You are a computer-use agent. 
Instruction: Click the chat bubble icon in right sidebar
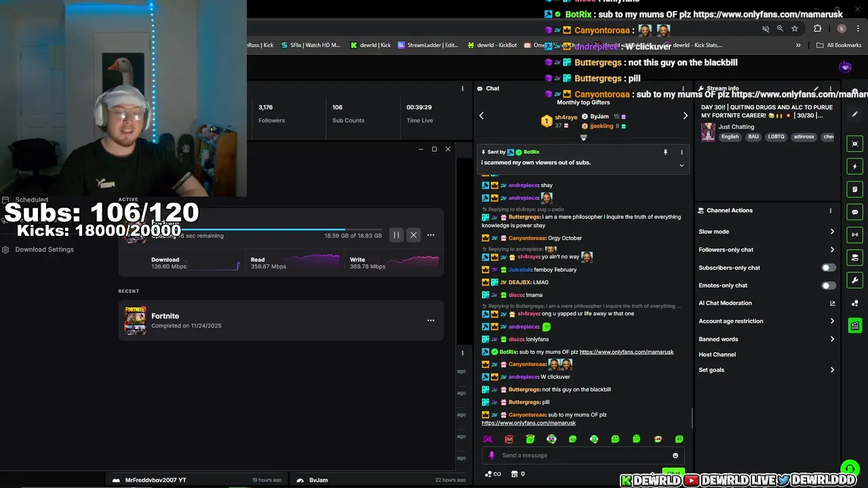pyautogui.click(x=855, y=212)
